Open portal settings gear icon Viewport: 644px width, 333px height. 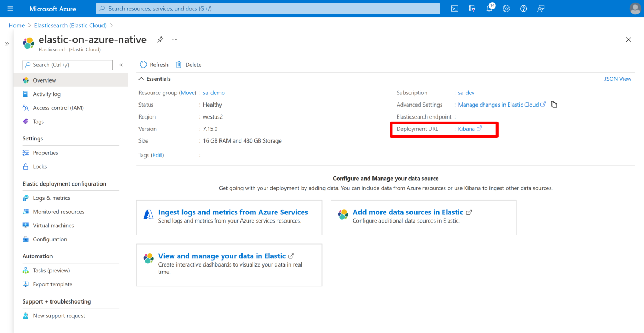(506, 9)
